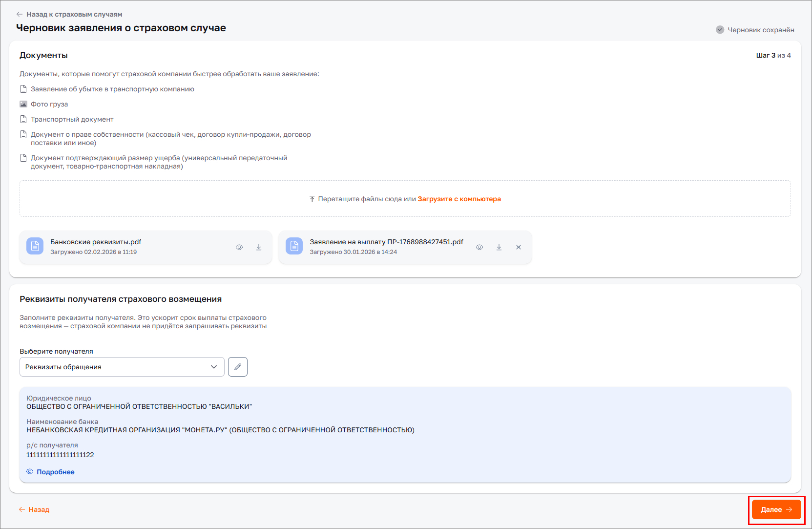Expand details with the Подробнее link
The image size is (812, 529).
[56, 471]
